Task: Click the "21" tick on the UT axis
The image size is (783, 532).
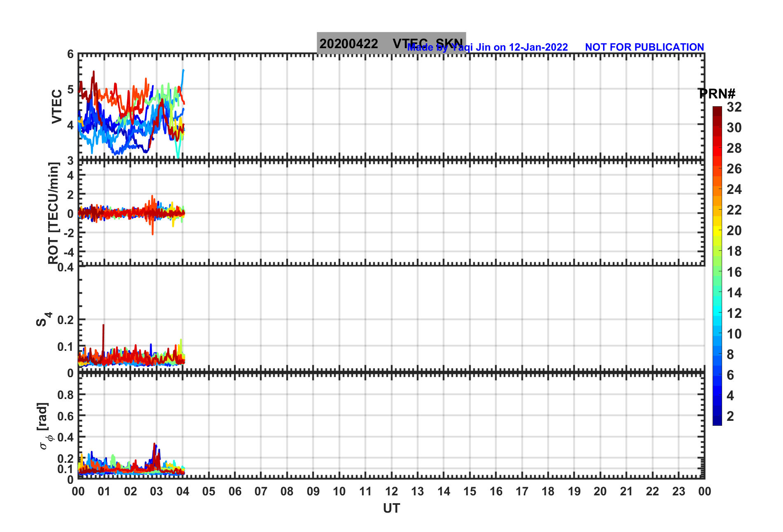Action: point(627,491)
